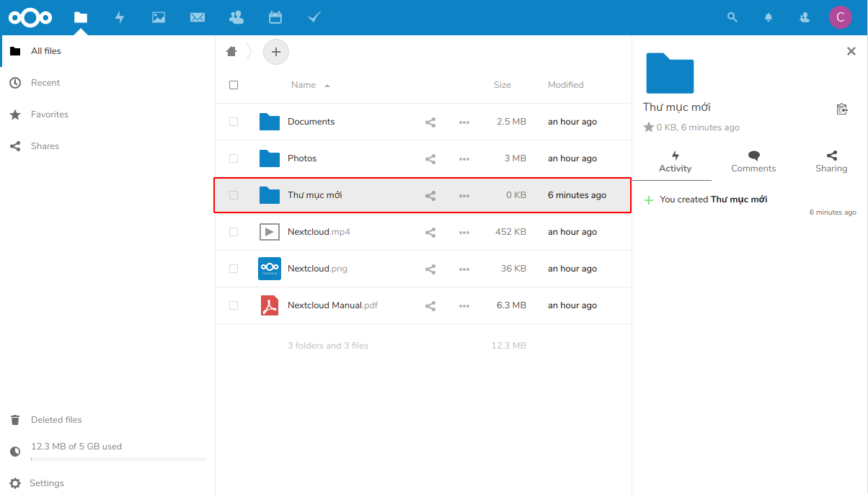The width and height of the screenshot is (868, 497).
Task: Open All files in sidebar
Action: (108, 51)
